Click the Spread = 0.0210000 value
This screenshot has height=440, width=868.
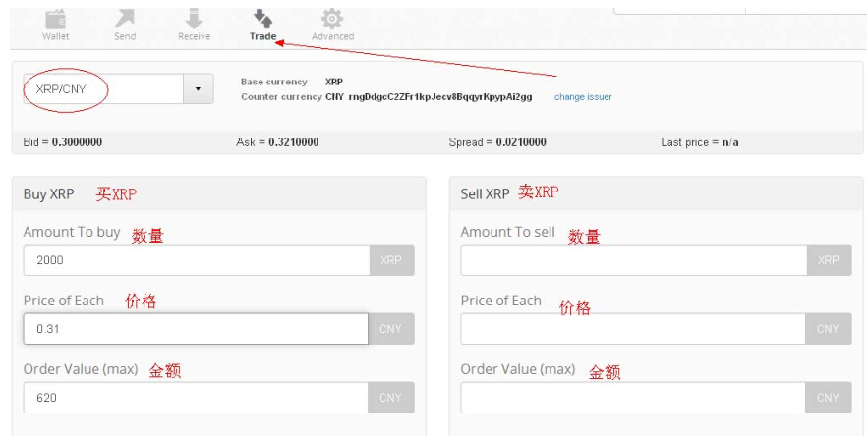click(x=497, y=142)
